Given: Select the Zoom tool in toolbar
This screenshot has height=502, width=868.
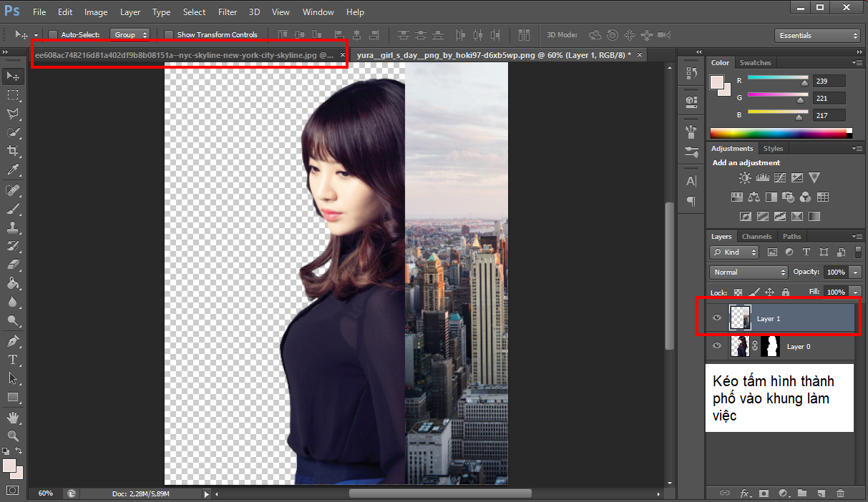Looking at the screenshot, I should pyautogui.click(x=13, y=435).
